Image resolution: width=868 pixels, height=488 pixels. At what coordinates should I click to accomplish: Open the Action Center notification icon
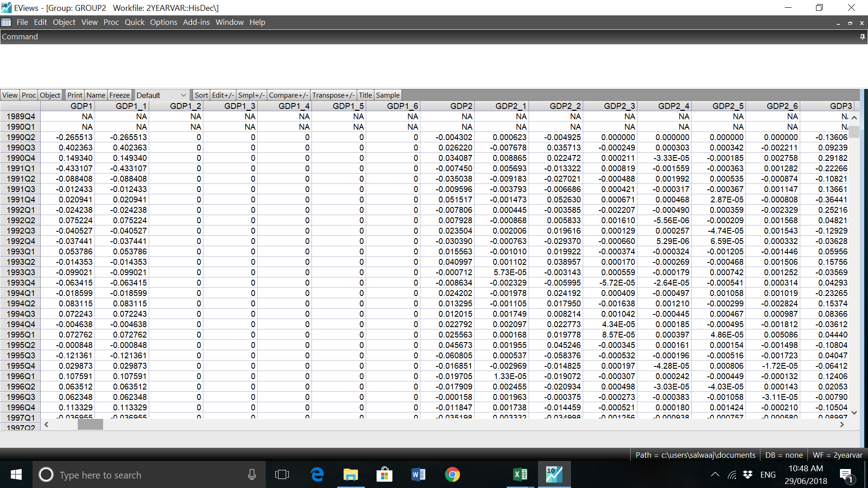[846, 474]
